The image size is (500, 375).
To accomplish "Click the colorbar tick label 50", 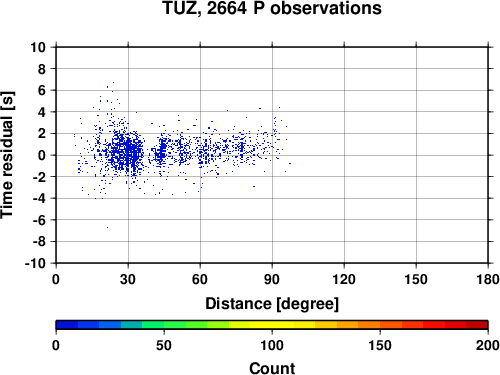I will (164, 345).
